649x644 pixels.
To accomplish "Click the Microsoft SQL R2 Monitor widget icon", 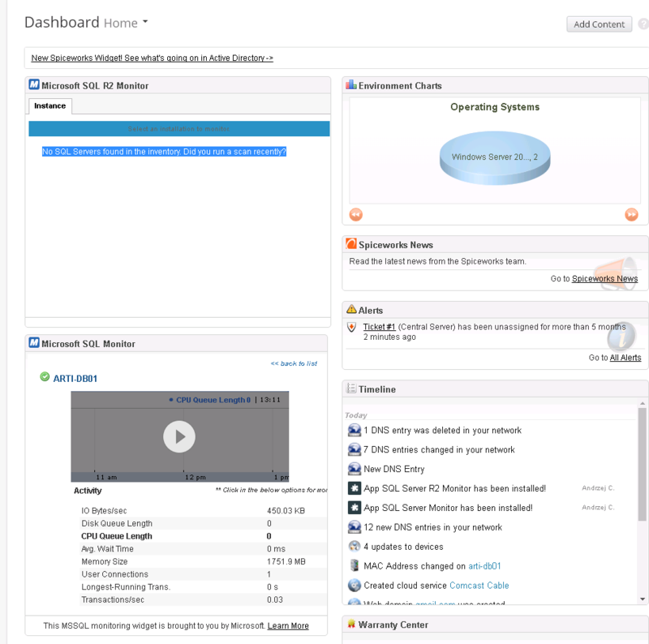I will (34, 83).
